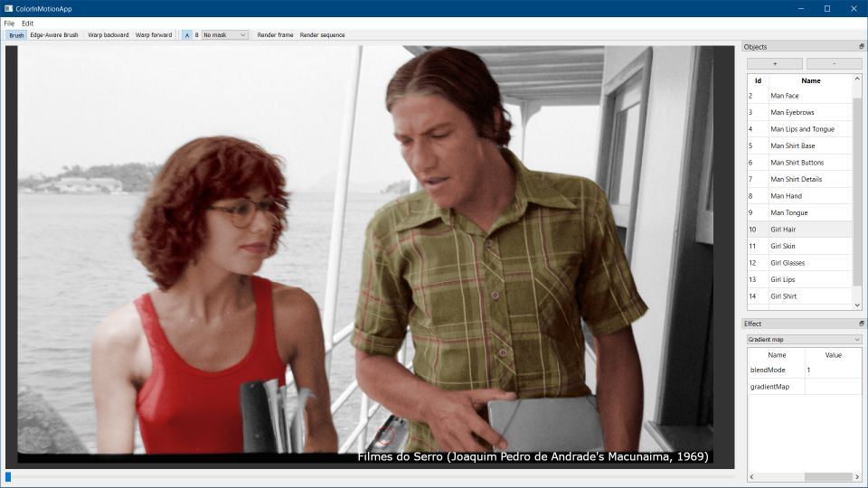The width and height of the screenshot is (868, 488).
Task: Close the ColorInMotionApp window
Action: (x=854, y=8)
